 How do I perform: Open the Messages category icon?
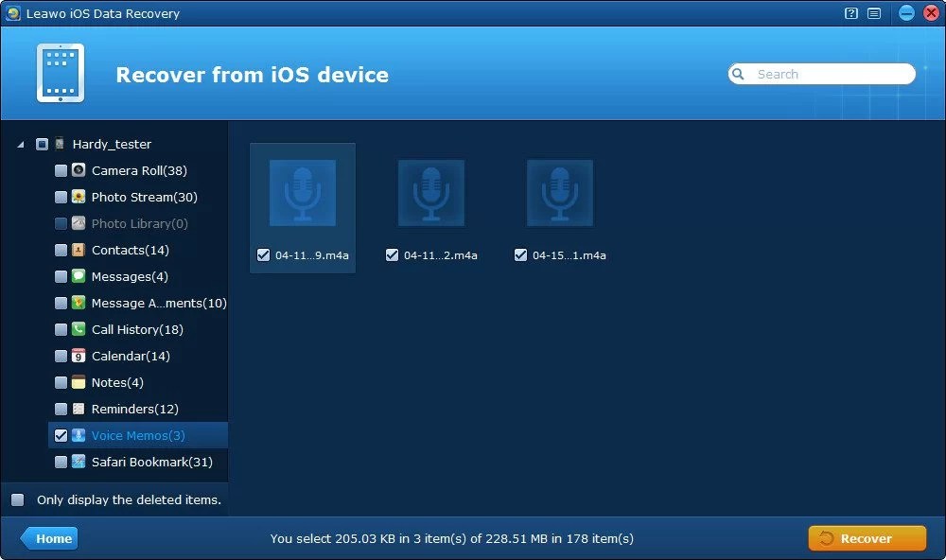point(77,276)
